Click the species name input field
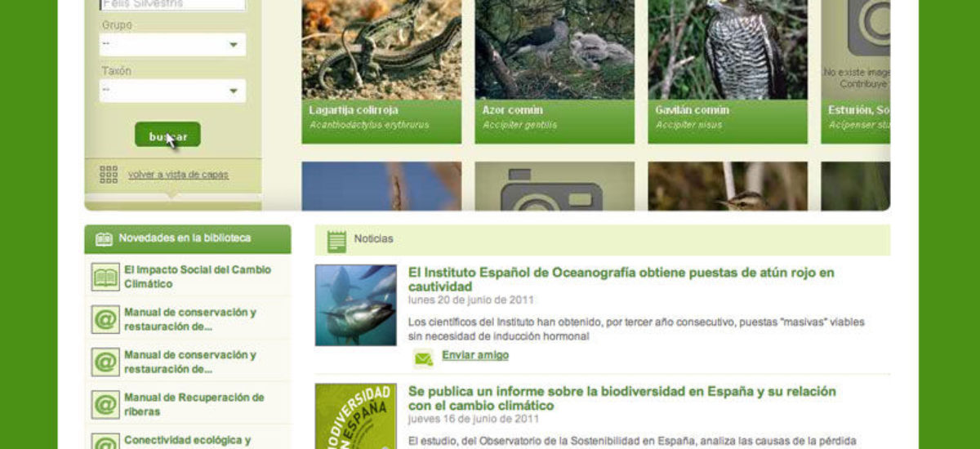 tap(172, 4)
